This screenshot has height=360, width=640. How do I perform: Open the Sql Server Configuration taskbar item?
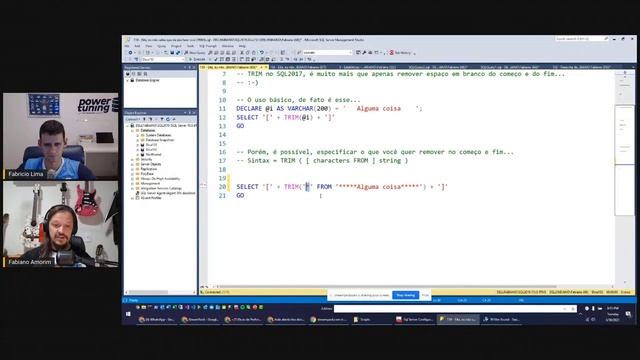[415, 320]
